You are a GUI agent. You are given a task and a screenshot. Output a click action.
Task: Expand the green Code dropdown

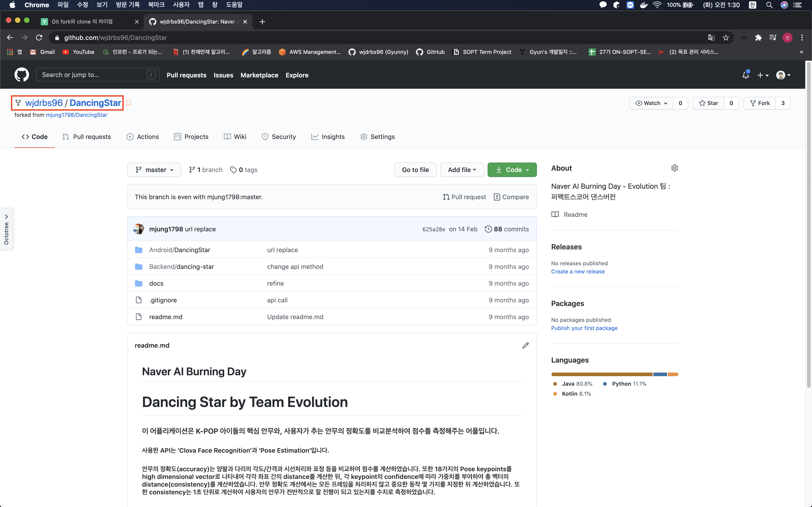click(512, 170)
